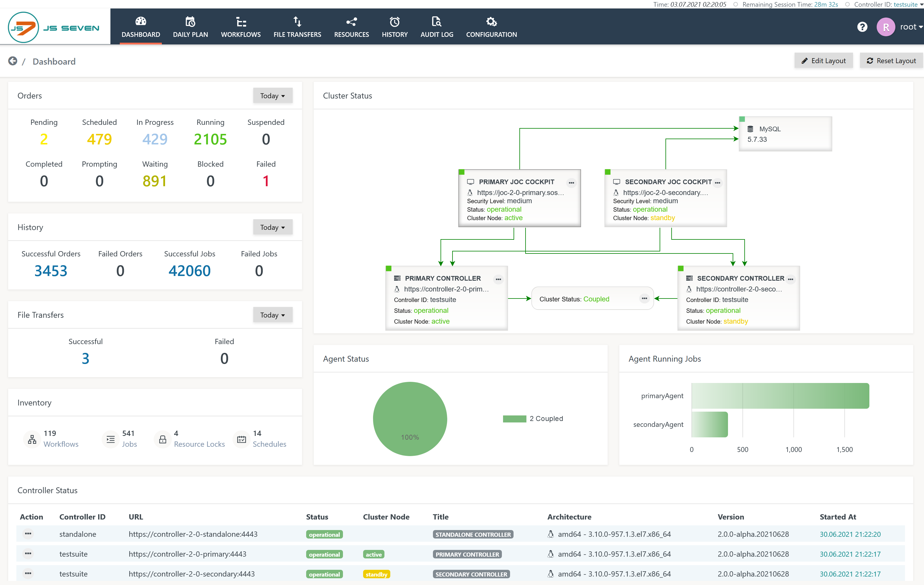
Task: Open the Workflows tab
Action: [241, 27]
